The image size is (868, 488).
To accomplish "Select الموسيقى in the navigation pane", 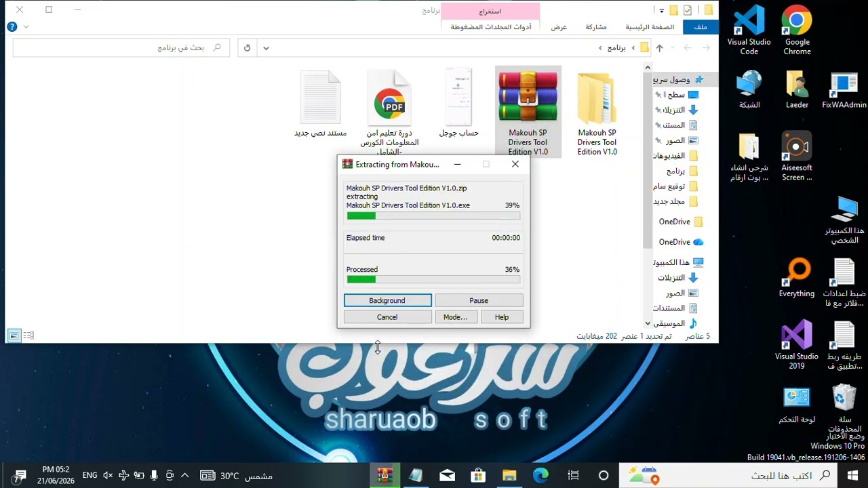I will [675, 323].
